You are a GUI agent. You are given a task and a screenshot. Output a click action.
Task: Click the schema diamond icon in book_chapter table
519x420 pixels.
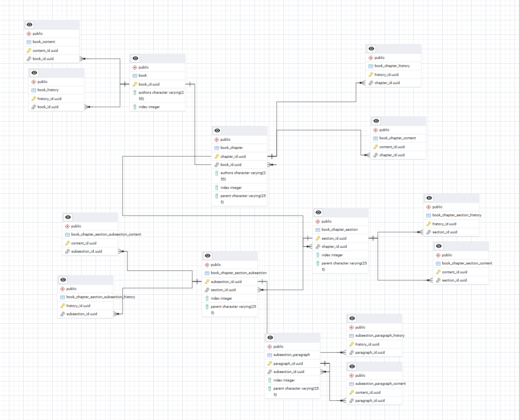217,140
